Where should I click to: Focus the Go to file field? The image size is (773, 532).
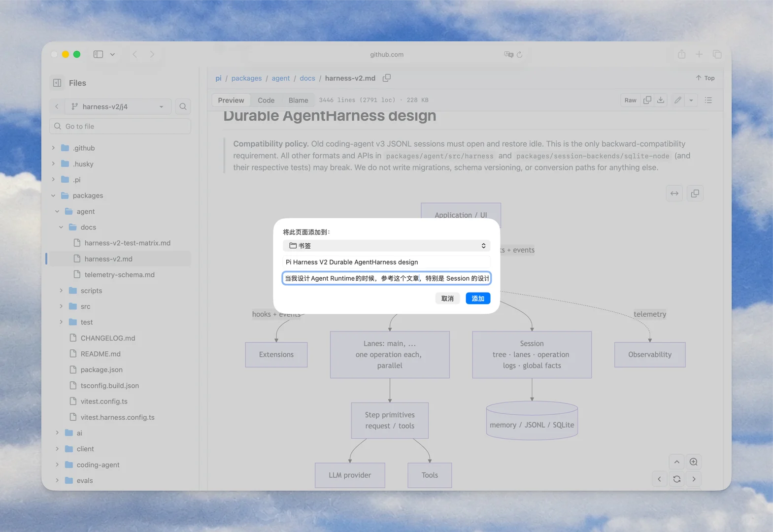click(120, 126)
